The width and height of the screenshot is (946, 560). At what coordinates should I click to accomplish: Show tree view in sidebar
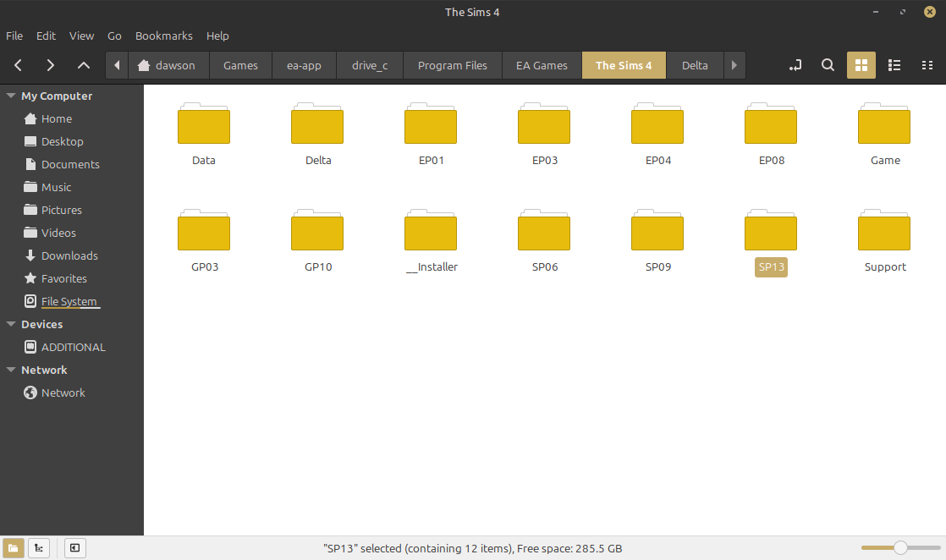pyautogui.click(x=38, y=548)
